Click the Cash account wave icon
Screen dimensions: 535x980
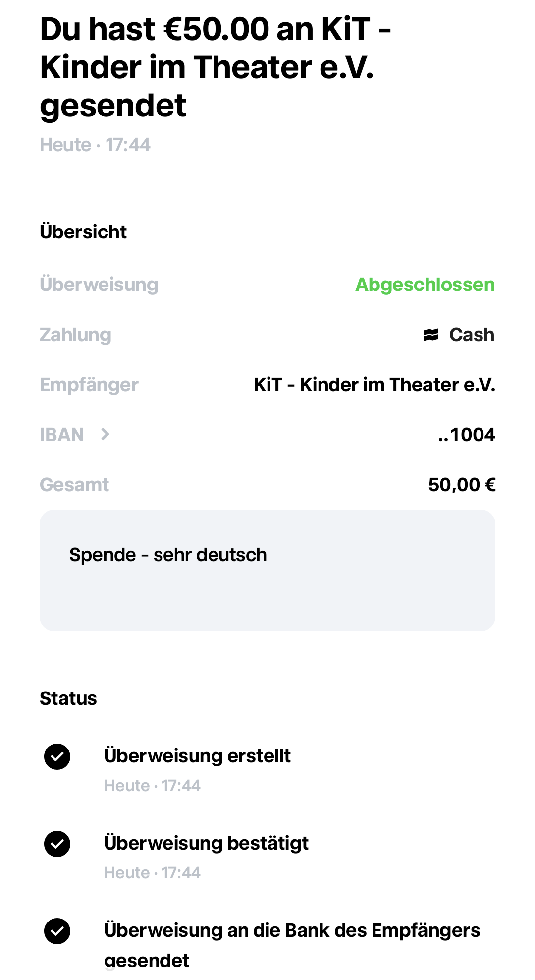(430, 335)
